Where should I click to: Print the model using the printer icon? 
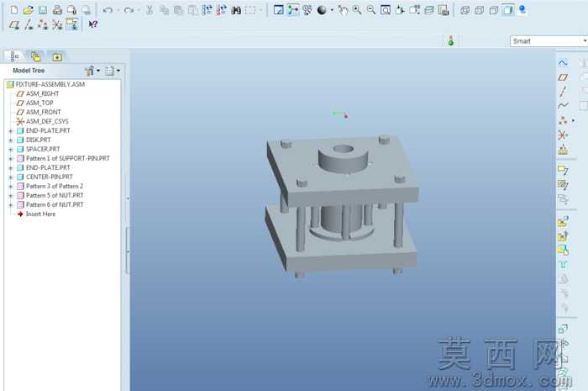tap(57, 10)
